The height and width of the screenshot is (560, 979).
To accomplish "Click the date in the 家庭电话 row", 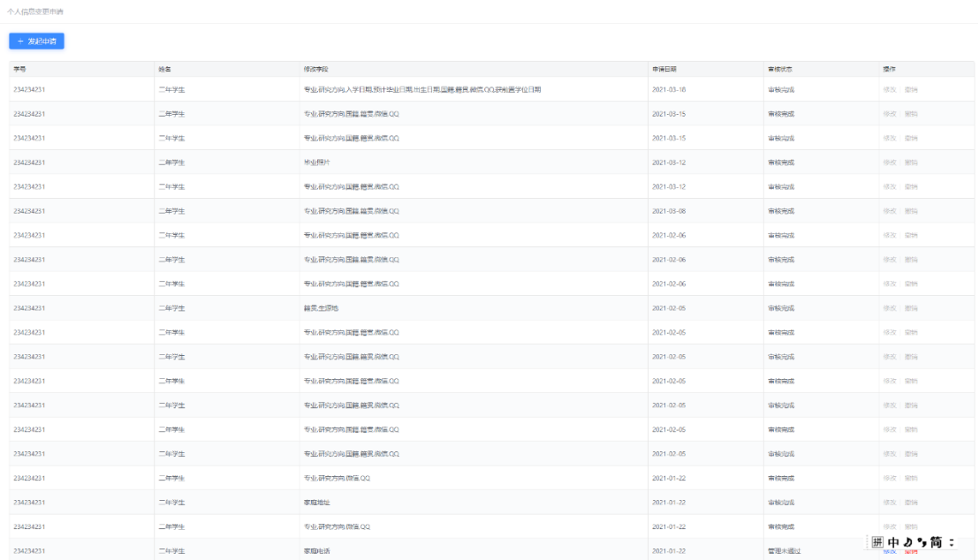I will coord(669,551).
